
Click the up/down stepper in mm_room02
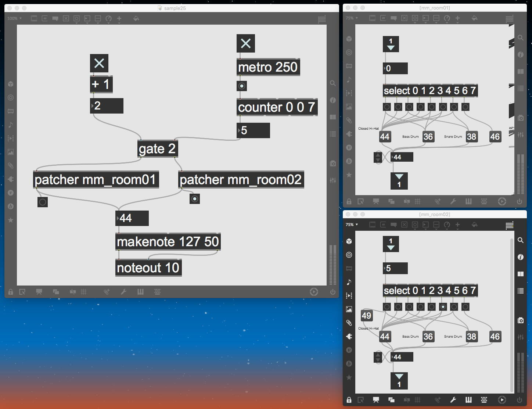(x=378, y=357)
